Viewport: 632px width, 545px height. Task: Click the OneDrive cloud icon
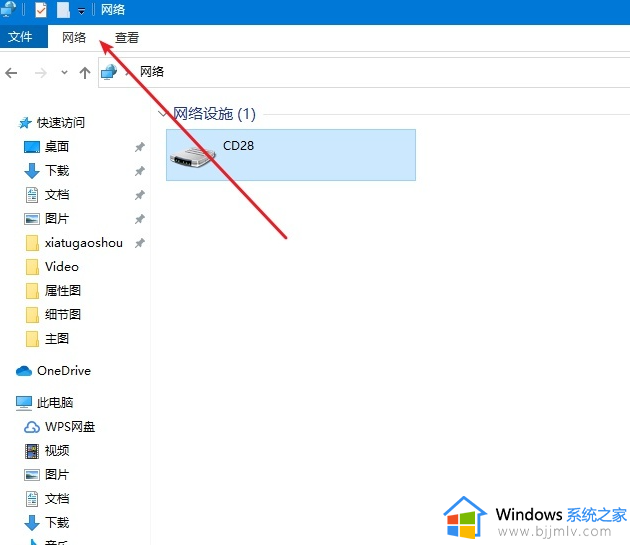(x=24, y=371)
